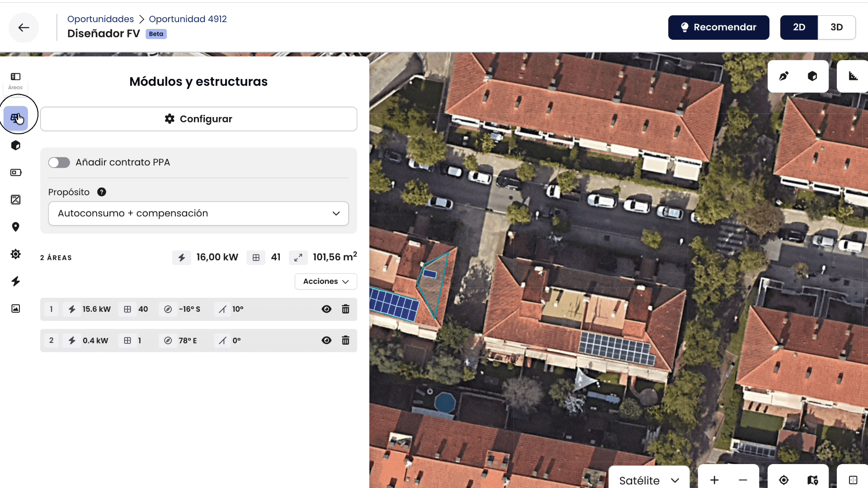Toggle Añadir contrato PPA switch
This screenshot has width=868, height=488.
(59, 162)
